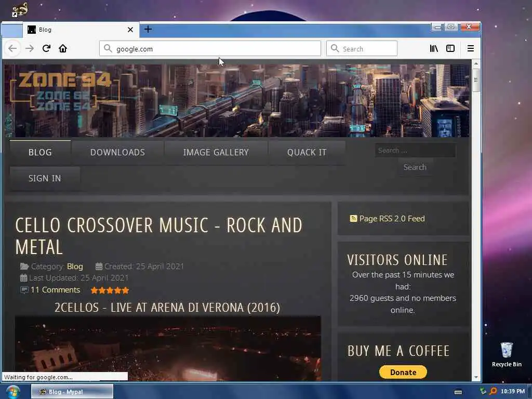The image size is (532, 399).
Task: Click the five-star article rating
Action: click(110, 290)
